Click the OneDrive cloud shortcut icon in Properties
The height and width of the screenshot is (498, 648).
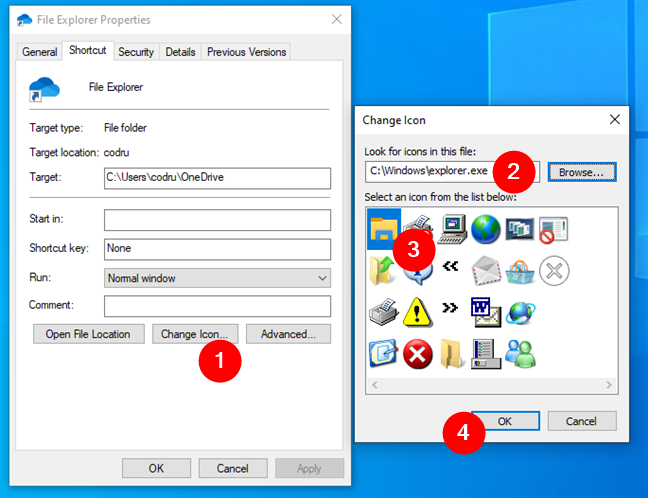[x=44, y=89]
